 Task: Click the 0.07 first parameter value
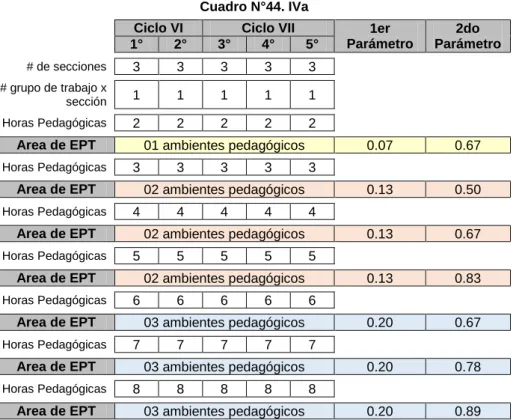coord(380,145)
